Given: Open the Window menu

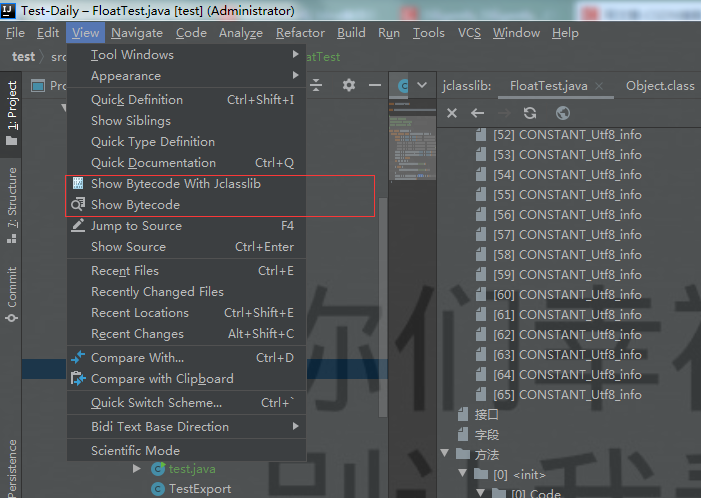Looking at the screenshot, I should coord(516,33).
